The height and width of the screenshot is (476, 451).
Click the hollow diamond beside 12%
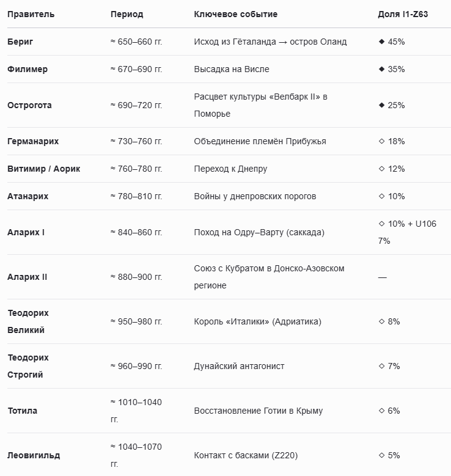[x=382, y=169]
